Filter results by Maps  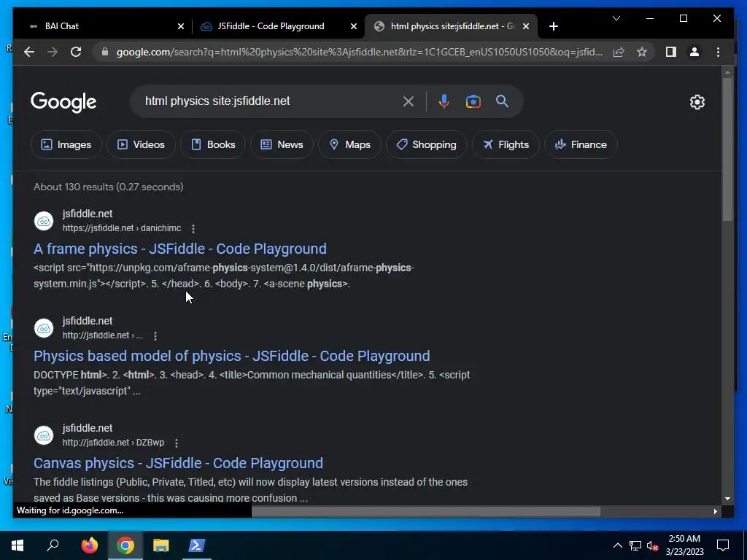pyautogui.click(x=349, y=144)
